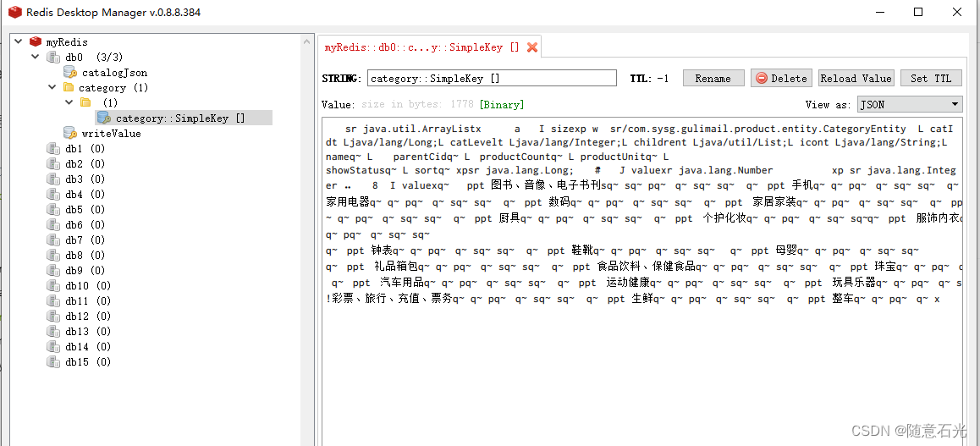The width and height of the screenshot is (980, 446).
Task: Collapse the (1) subfolder node
Action: point(69,102)
